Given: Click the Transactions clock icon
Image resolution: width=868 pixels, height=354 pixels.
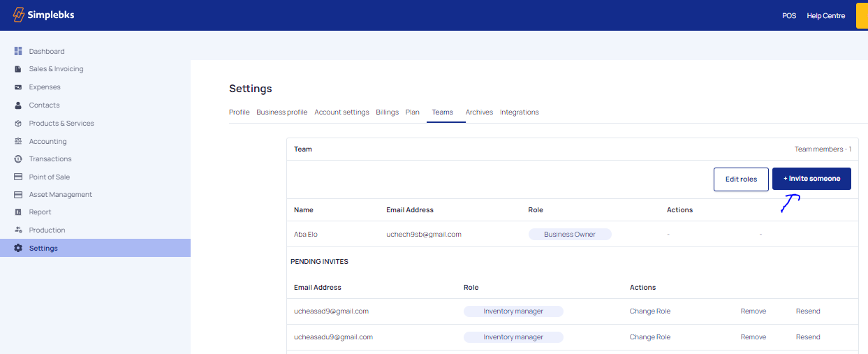Looking at the screenshot, I should click(18, 159).
